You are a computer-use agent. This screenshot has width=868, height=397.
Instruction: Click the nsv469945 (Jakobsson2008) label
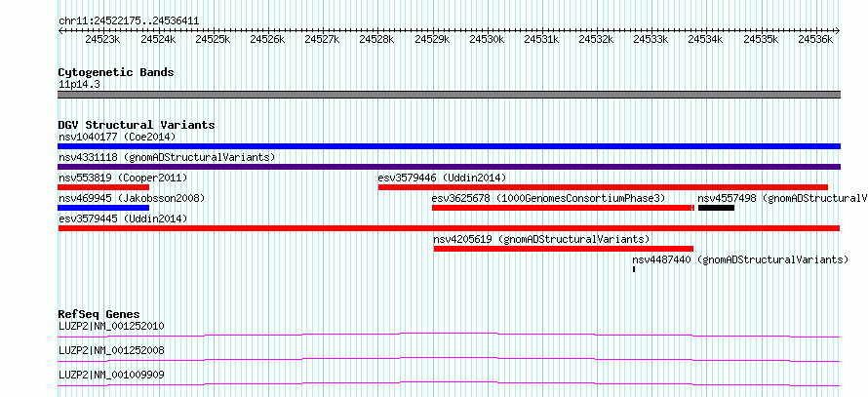coord(132,198)
